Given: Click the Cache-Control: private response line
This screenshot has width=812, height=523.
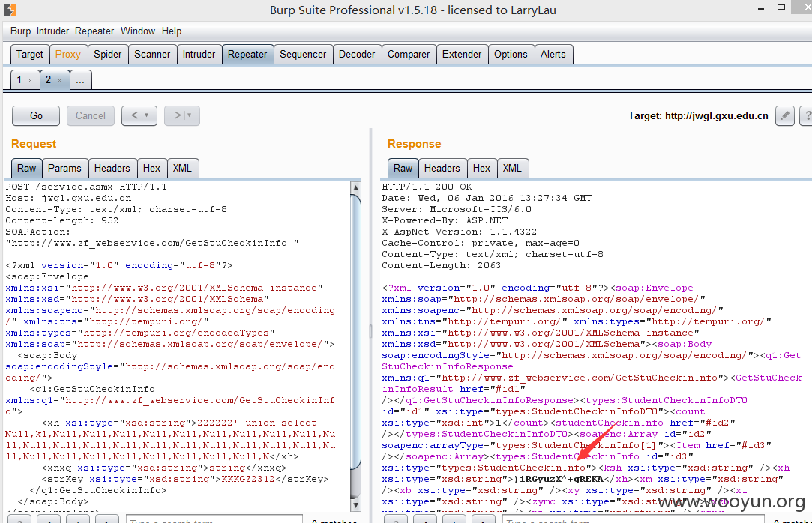Looking at the screenshot, I should [481, 243].
